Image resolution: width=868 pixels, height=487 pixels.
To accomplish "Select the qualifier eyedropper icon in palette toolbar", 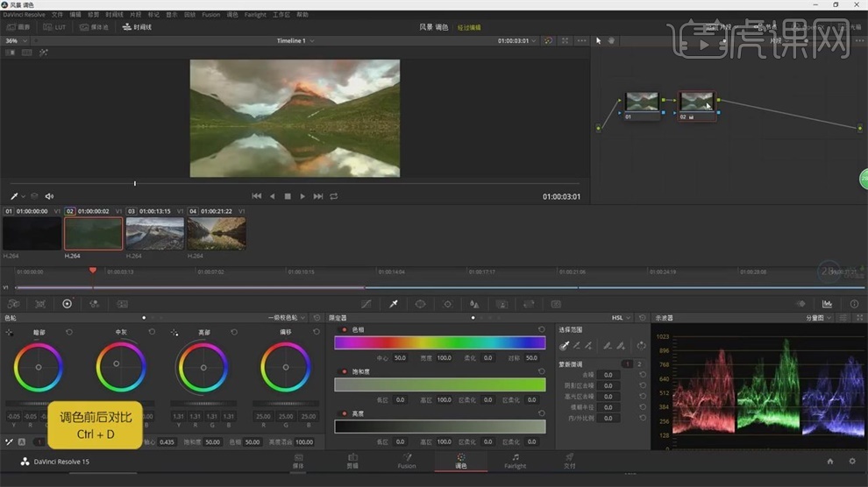I will click(x=394, y=304).
